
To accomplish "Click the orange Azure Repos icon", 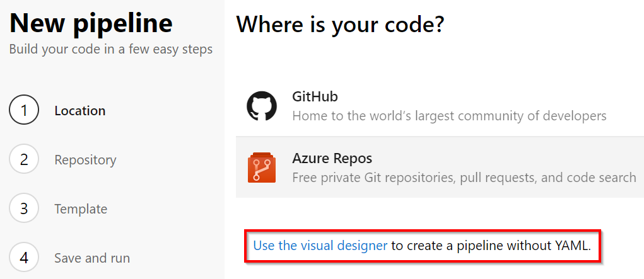I will 262,168.
